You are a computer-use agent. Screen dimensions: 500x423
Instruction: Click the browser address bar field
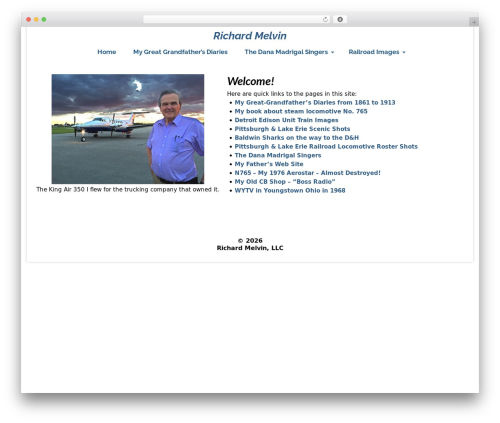pos(237,20)
